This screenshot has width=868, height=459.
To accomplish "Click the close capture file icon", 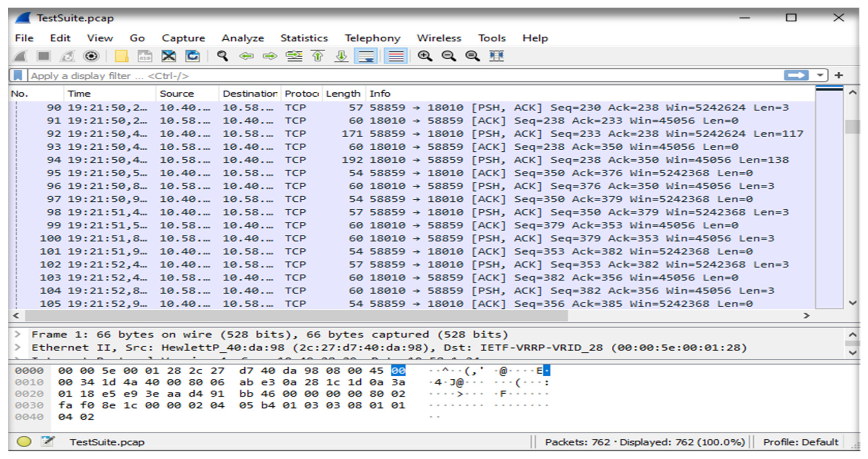I will pyautogui.click(x=168, y=56).
